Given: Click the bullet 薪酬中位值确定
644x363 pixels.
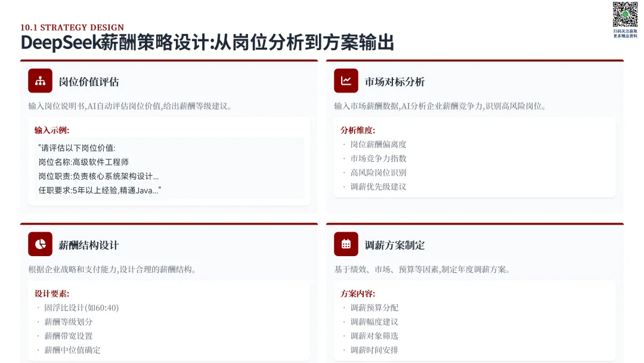Looking at the screenshot, I should click(72, 350).
